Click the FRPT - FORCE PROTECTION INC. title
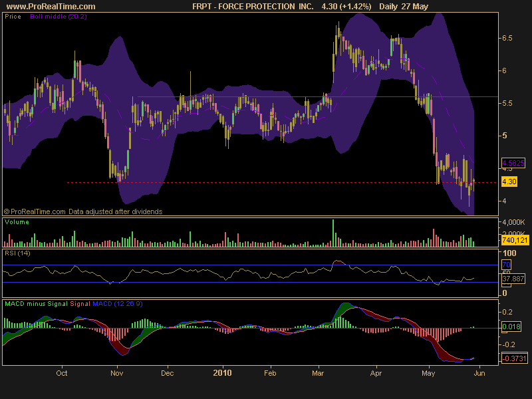This screenshot has height=399, width=532. 253,7
